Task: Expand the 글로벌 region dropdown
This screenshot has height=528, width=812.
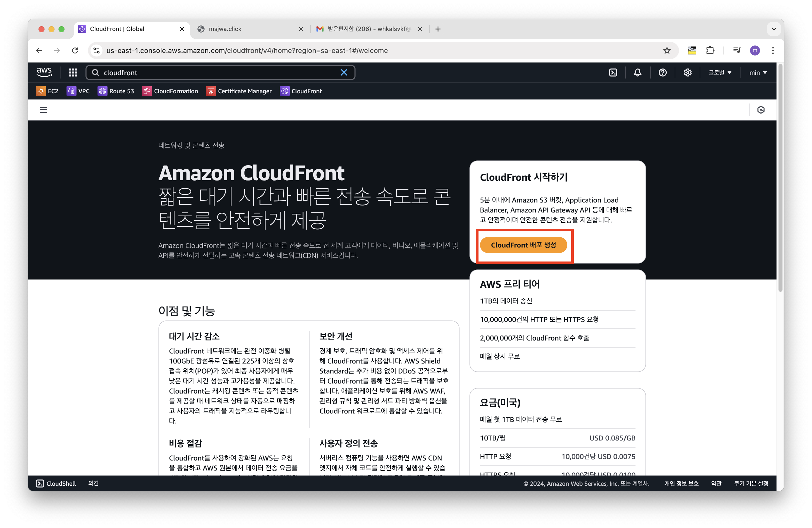Action: [720, 73]
